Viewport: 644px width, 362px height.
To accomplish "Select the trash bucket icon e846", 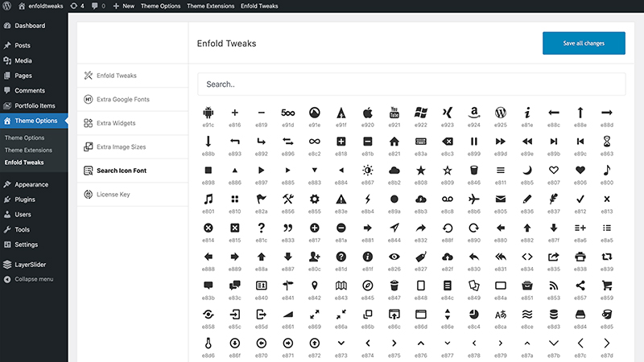I will coord(474,171).
